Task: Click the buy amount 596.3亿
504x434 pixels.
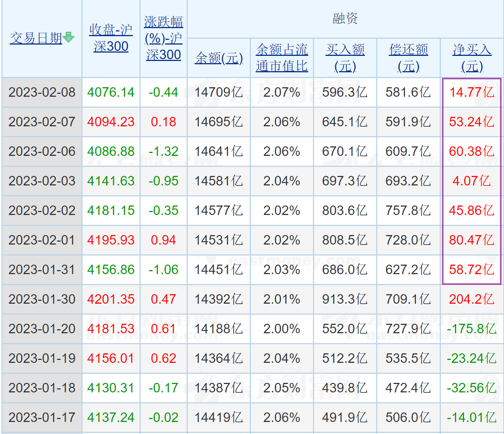Action: coord(345,92)
